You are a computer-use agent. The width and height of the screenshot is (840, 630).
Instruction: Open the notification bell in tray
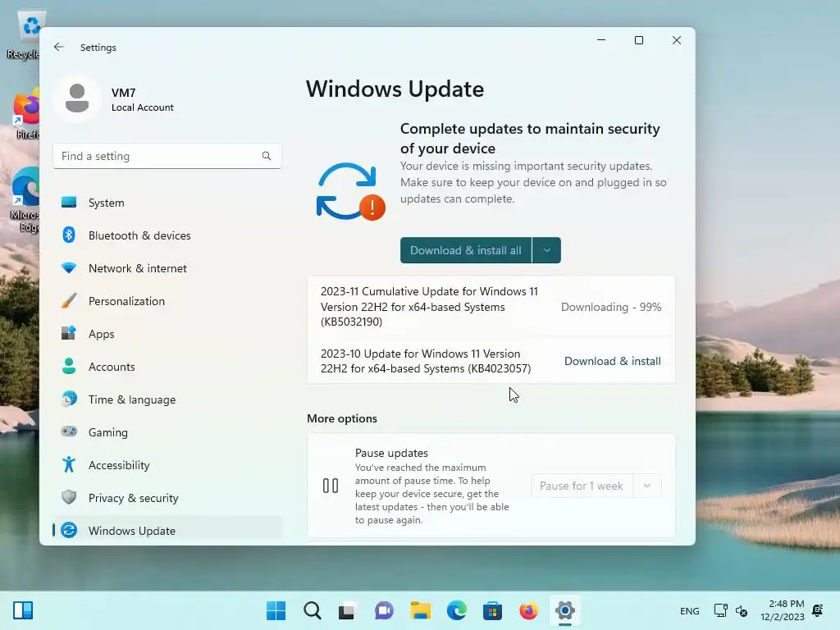pyautogui.click(x=818, y=610)
